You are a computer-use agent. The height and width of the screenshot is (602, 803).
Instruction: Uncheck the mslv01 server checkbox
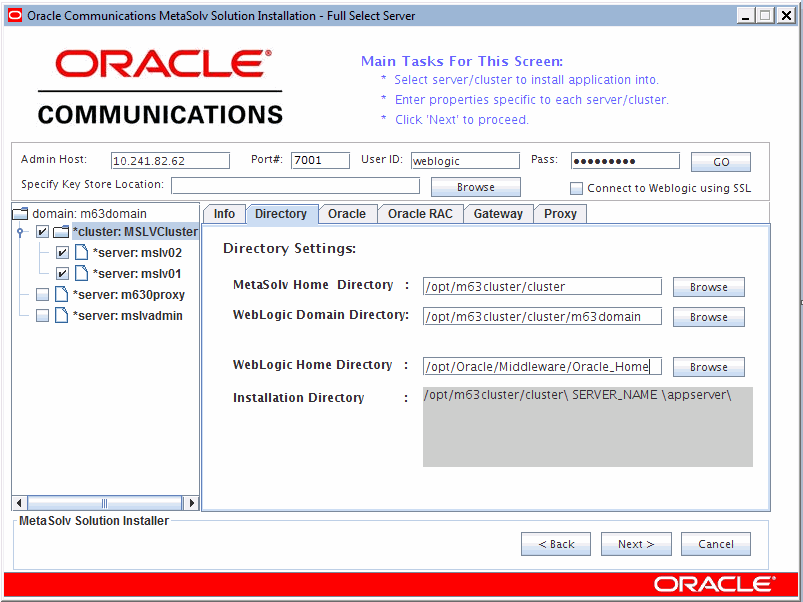point(62,273)
